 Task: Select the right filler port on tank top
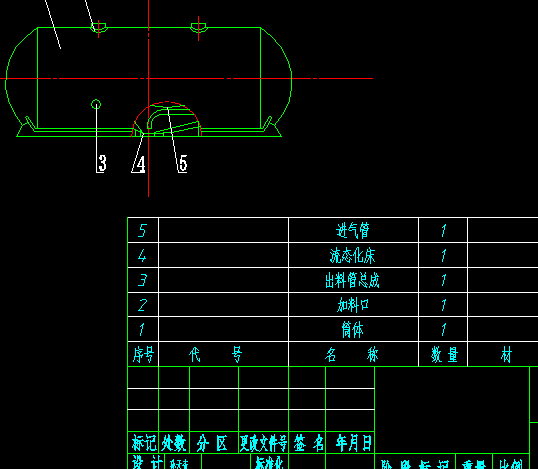tap(198, 27)
